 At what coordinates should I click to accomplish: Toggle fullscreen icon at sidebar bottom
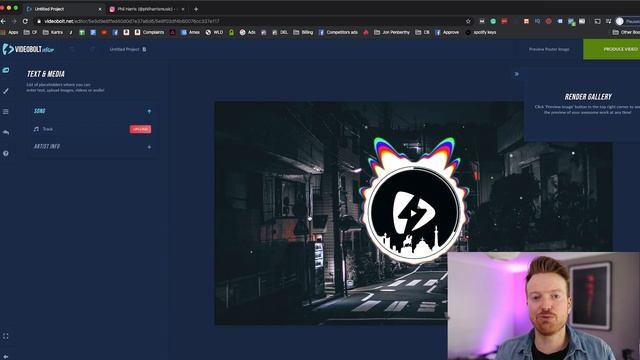click(6, 336)
